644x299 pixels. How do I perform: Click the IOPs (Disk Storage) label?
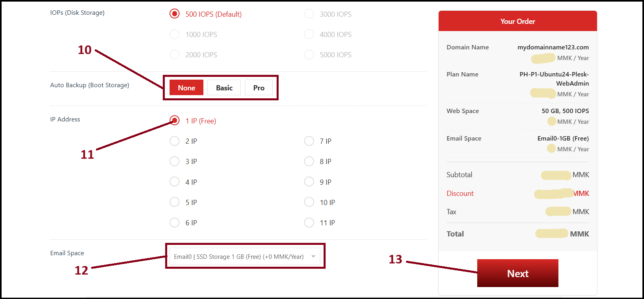[77, 12]
